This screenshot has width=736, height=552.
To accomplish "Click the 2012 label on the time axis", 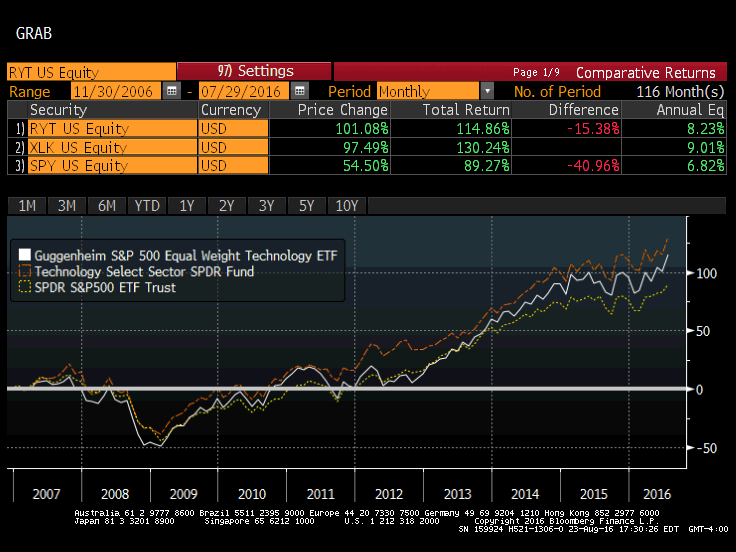I will tap(389, 494).
